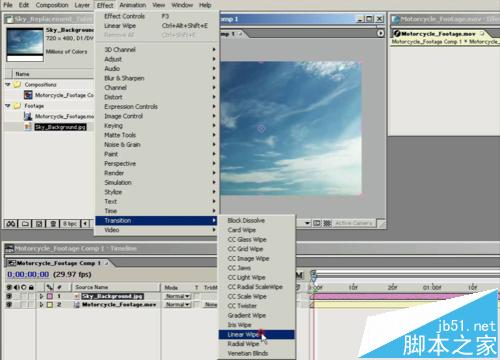Screen dimensions: 500x360
Task: Toggle the transparency grid icon in Comp viewer
Action: (x=327, y=223)
